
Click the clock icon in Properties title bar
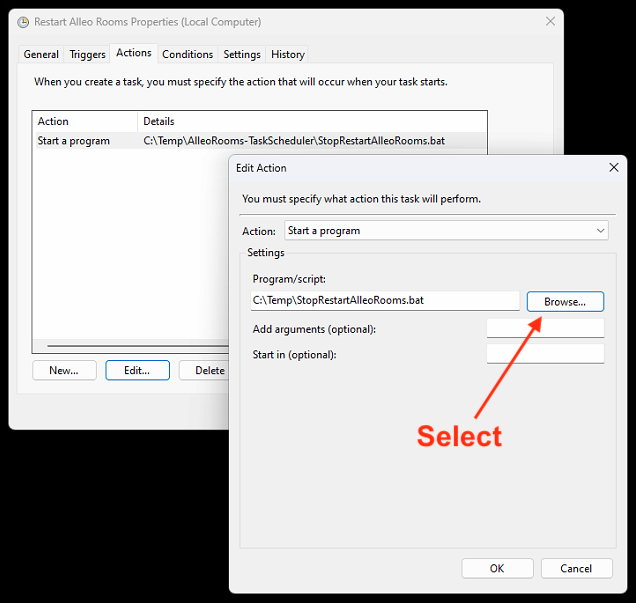click(23, 22)
